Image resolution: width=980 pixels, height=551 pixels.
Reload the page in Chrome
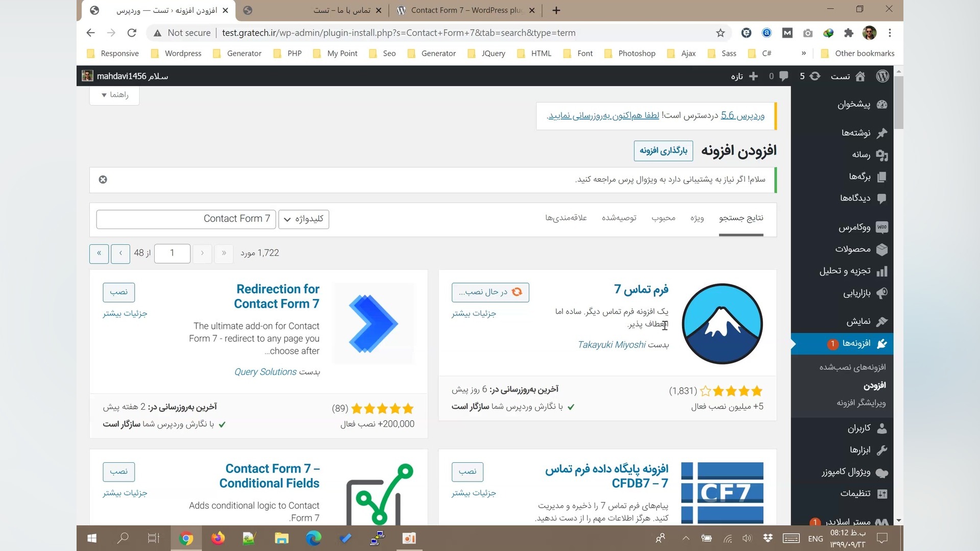[x=132, y=33]
